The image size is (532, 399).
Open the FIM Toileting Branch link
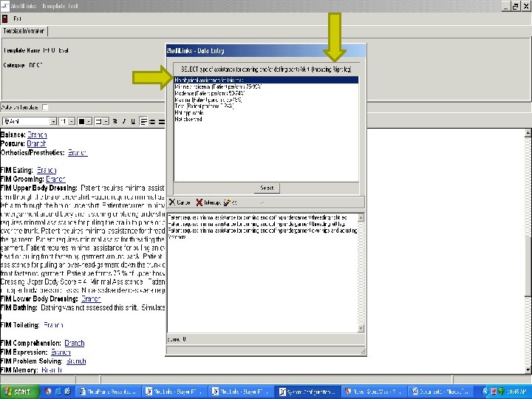[x=53, y=325]
